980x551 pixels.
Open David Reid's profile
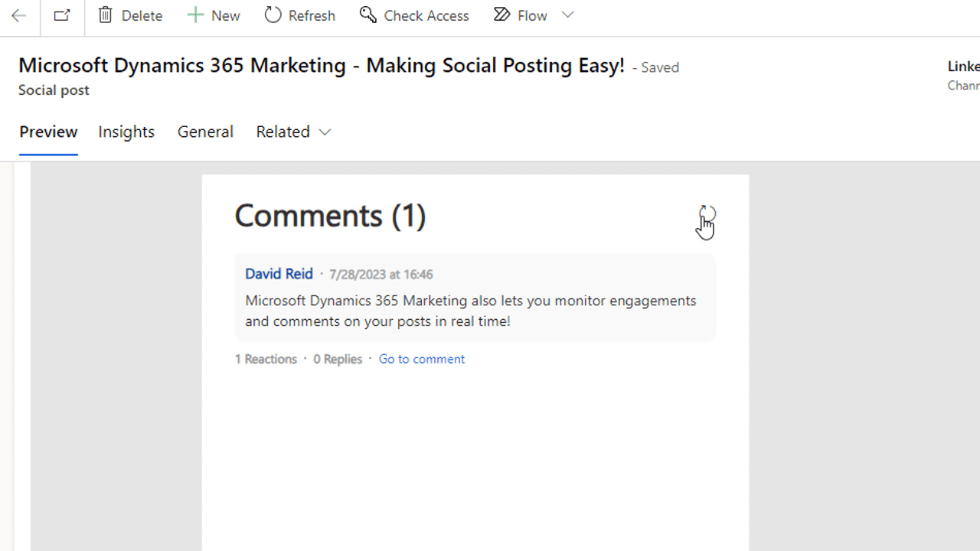[x=279, y=273]
